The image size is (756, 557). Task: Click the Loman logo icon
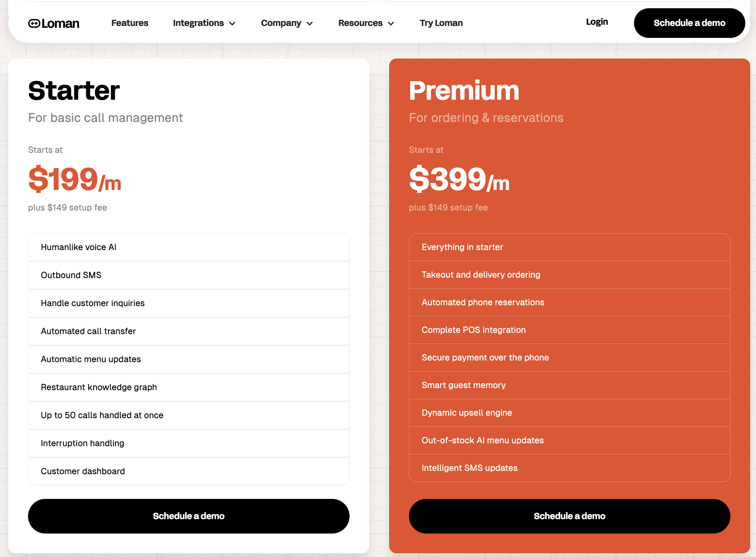click(x=34, y=23)
